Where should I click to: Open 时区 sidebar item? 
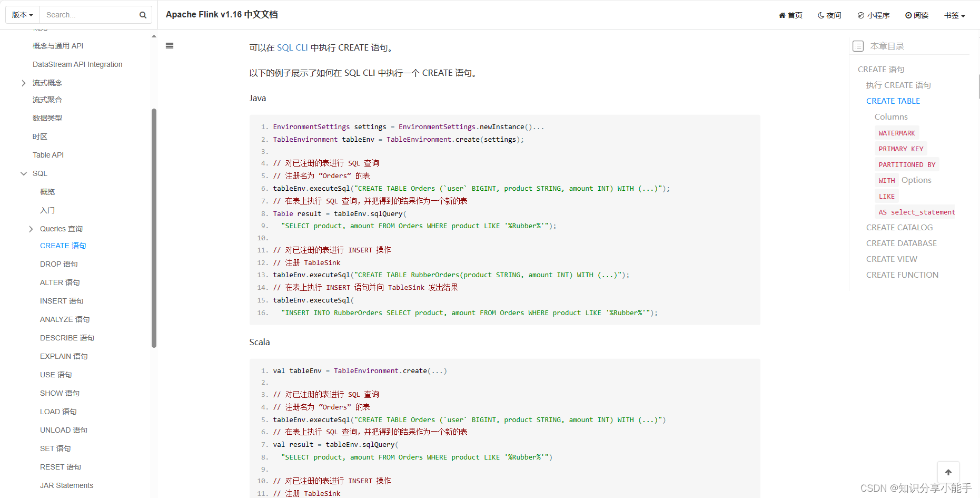click(x=40, y=136)
